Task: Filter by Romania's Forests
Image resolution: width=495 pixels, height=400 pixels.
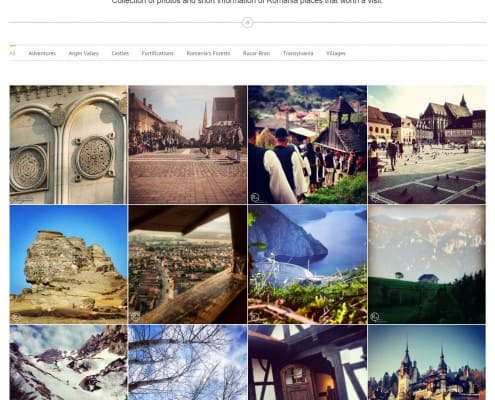Action: (208, 53)
